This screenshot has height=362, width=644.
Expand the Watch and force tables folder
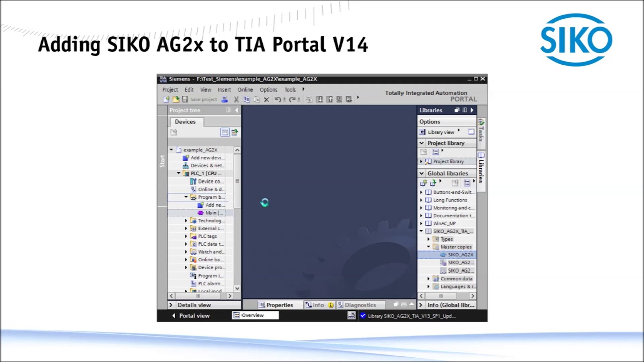point(186,252)
